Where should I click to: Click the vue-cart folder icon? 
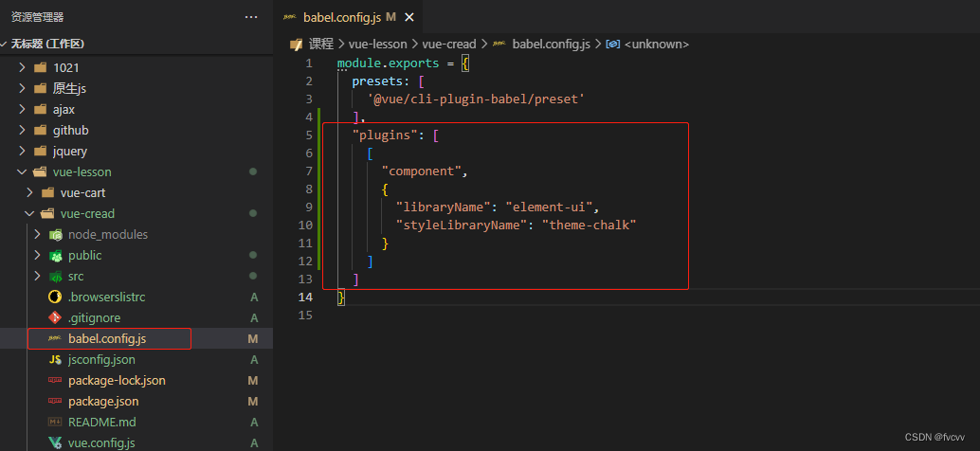coord(48,193)
